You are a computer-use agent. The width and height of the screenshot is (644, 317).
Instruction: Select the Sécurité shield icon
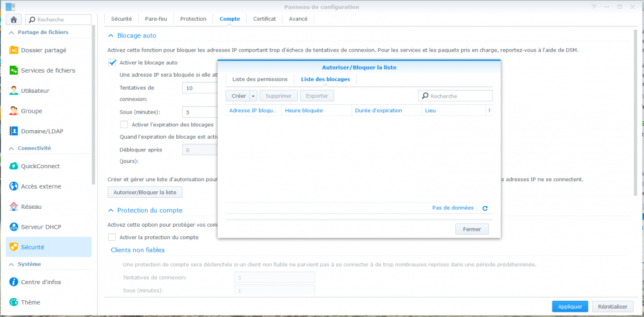coord(14,247)
